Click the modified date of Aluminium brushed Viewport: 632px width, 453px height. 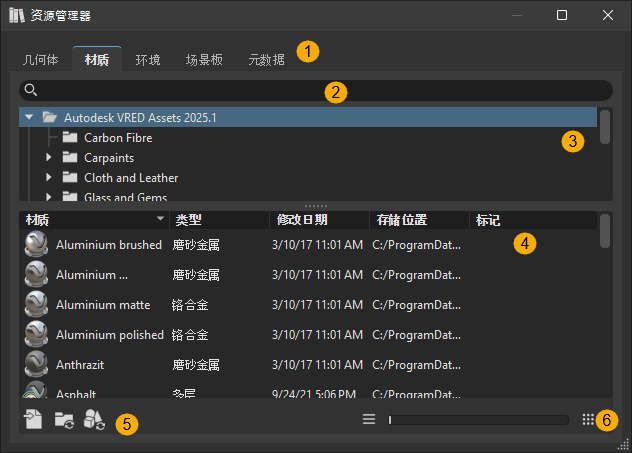click(x=317, y=245)
